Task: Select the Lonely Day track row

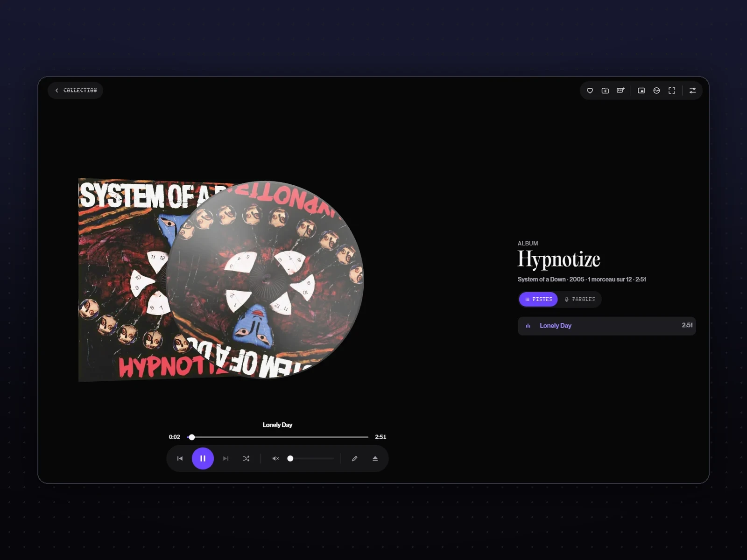Action: point(606,326)
